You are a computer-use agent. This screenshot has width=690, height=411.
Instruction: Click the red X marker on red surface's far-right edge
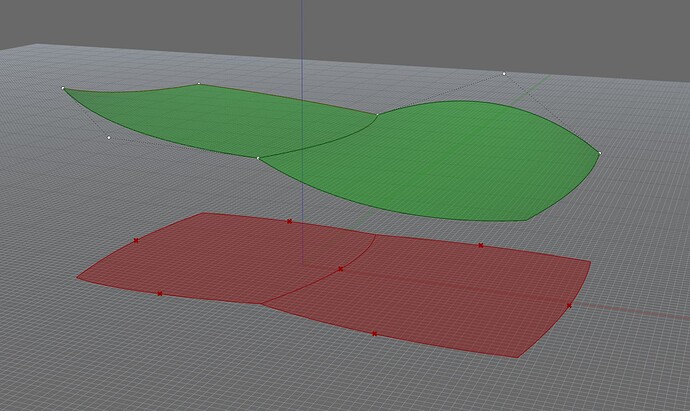pos(569,305)
